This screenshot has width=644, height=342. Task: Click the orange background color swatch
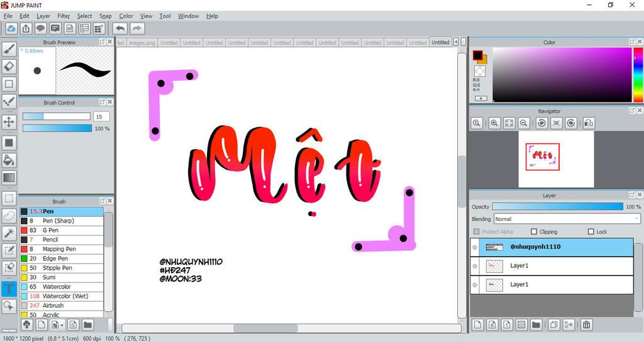(x=484, y=60)
